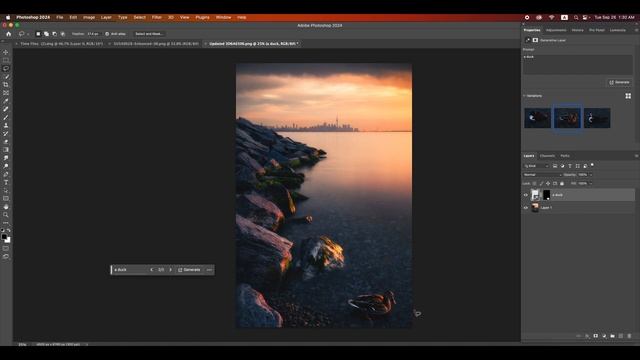Image resolution: width=640 pixels, height=360 pixels.
Task: Click the create new group folder icon
Action: pyautogui.click(x=612, y=336)
